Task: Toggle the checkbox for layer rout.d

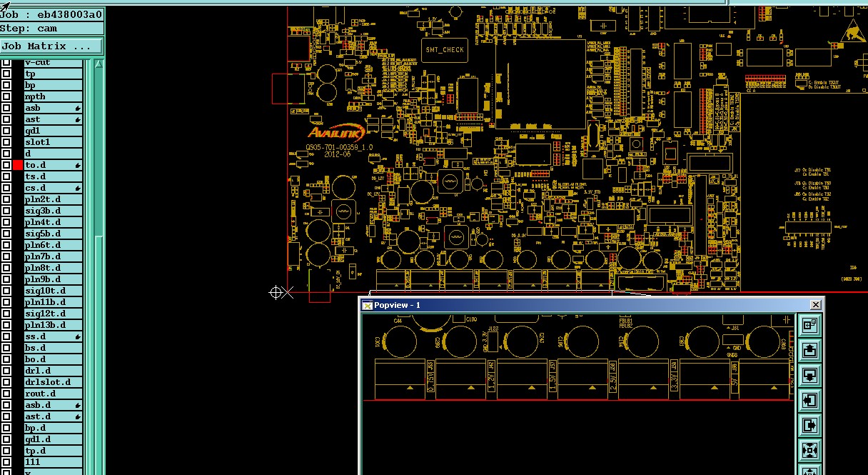Action: pos(6,394)
